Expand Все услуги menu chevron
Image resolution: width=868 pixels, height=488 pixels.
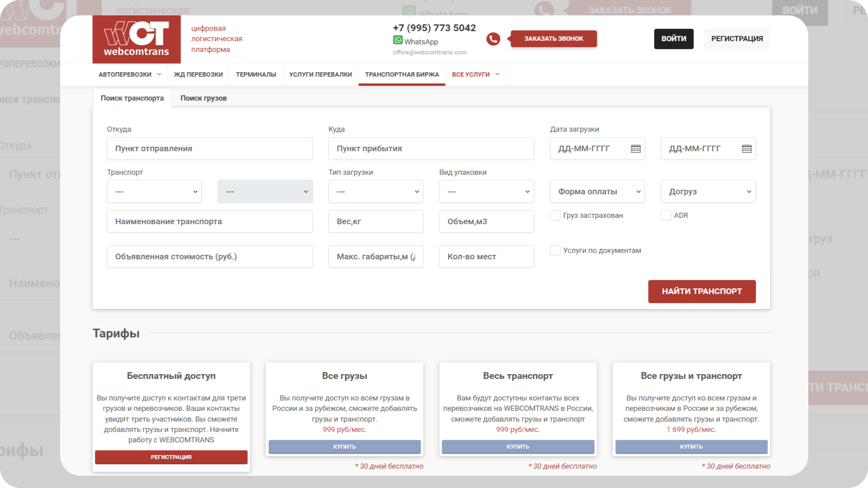click(x=497, y=74)
